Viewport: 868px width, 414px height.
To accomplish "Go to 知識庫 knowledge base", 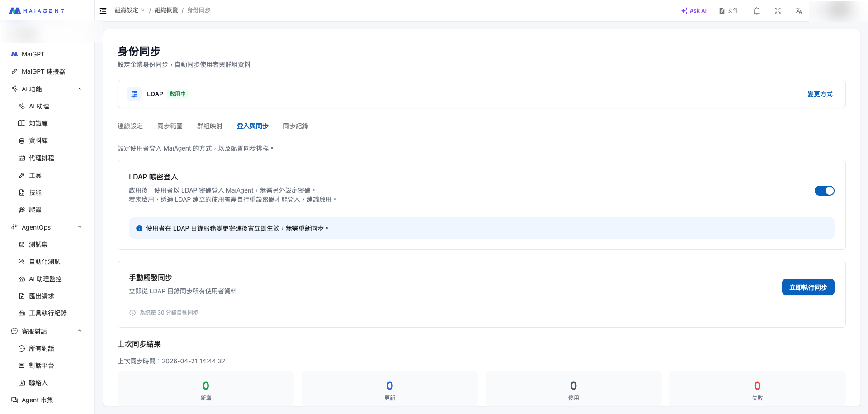I will click(x=38, y=123).
